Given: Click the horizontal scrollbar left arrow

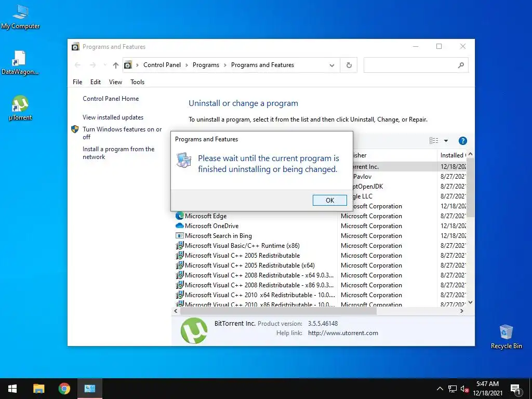Looking at the screenshot, I should (x=176, y=311).
